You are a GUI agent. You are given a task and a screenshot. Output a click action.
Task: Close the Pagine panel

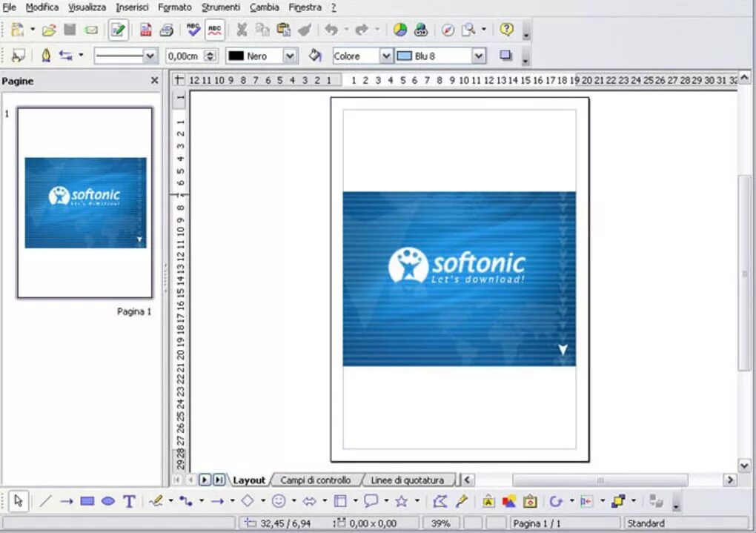click(154, 81)
